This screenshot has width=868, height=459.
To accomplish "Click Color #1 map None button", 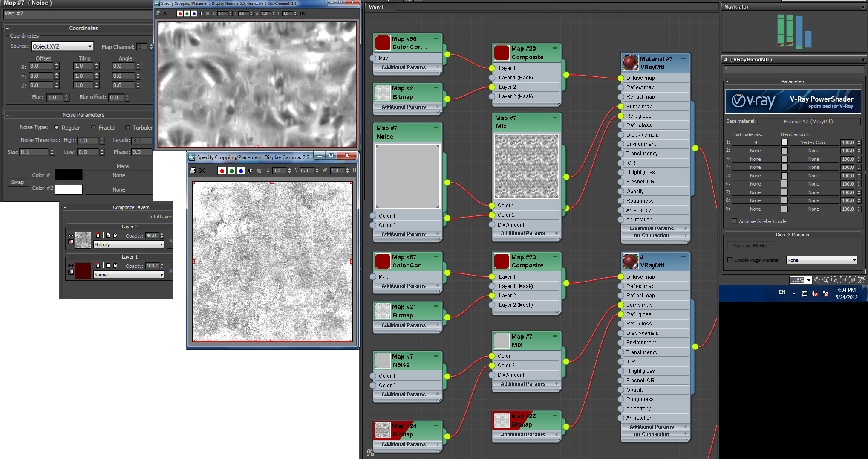I will (118, 175).
